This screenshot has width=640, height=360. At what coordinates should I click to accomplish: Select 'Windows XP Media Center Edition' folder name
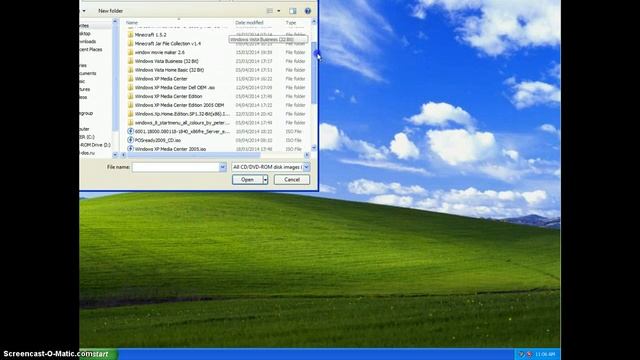(169, 96)
